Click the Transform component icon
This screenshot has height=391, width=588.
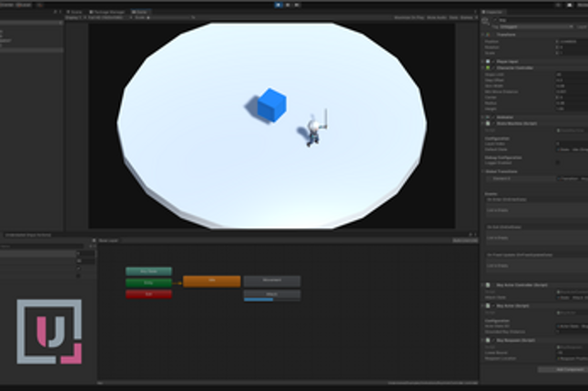(x=488, y=34)
